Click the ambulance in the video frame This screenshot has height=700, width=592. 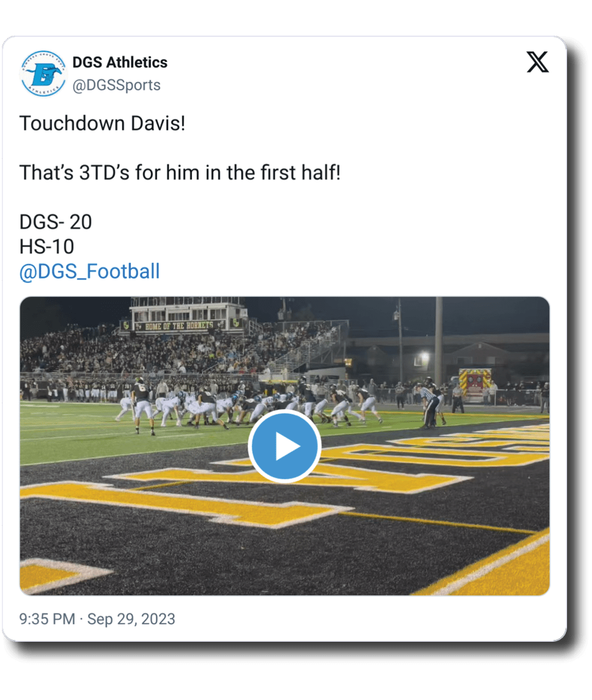[x=475, y=383]
